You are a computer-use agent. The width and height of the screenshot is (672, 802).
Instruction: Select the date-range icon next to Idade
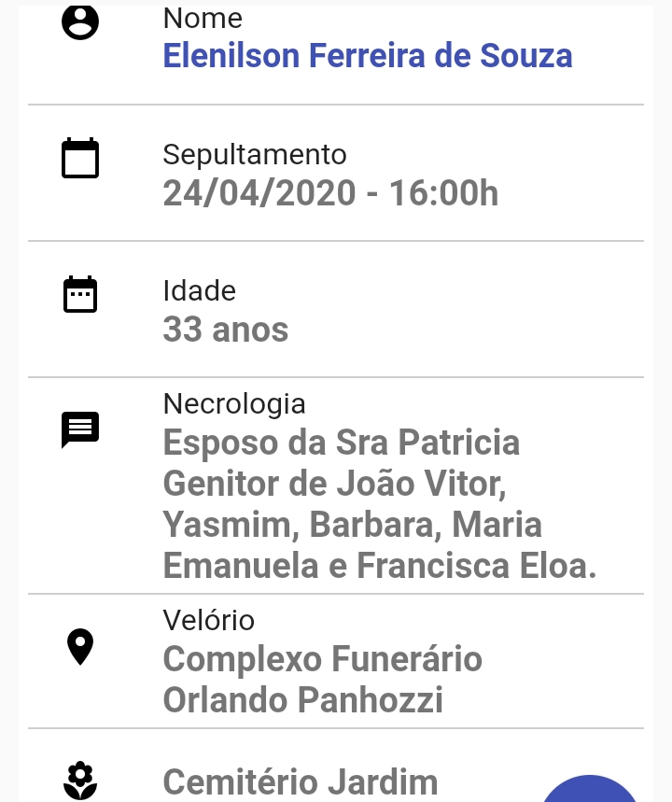[80, 294]
